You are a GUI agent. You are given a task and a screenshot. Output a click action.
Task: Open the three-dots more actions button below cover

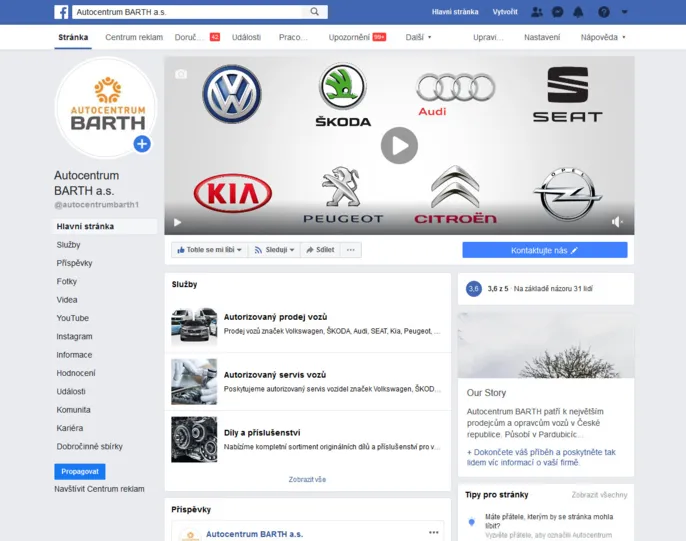coord(350,250)
